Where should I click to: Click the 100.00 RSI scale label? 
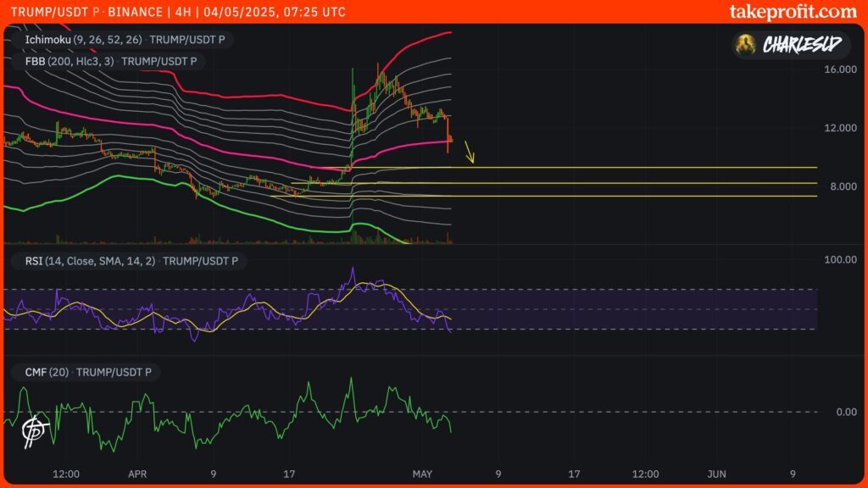[x=840, y=260]
